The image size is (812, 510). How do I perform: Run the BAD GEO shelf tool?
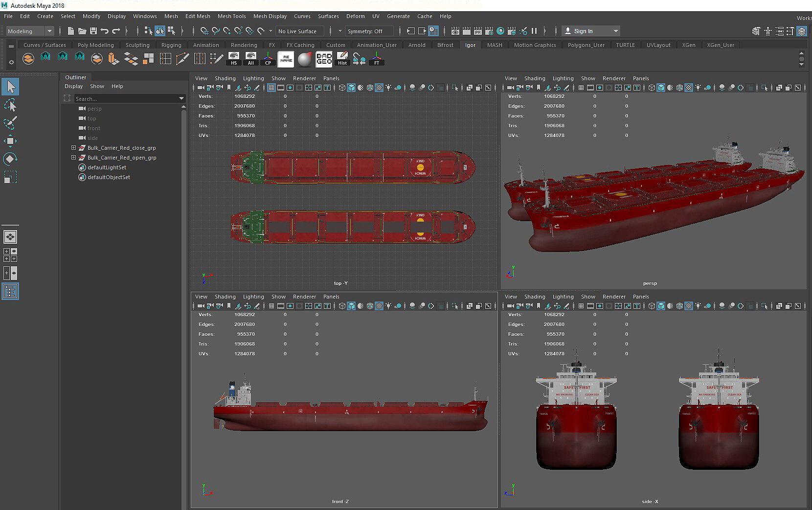[x=324, y=59]
